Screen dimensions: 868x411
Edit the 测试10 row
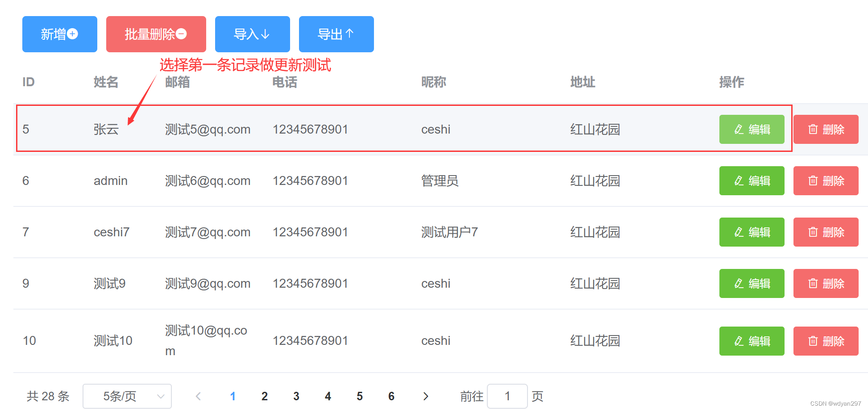[752, 341]
